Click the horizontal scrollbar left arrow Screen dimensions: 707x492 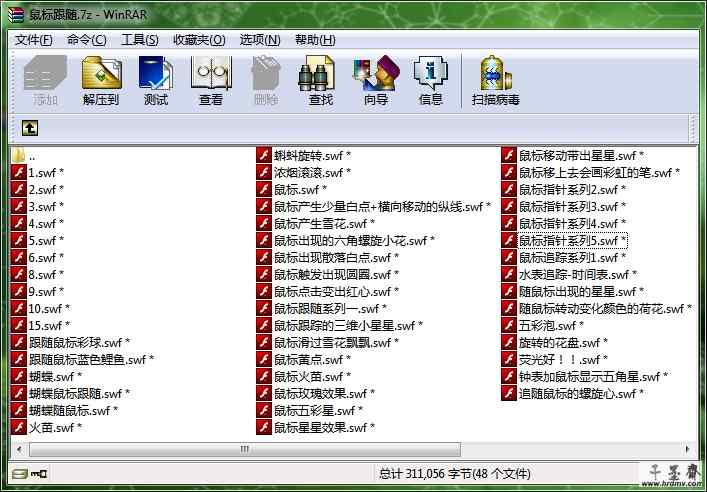pyautogui.click(x=19, y=449)
